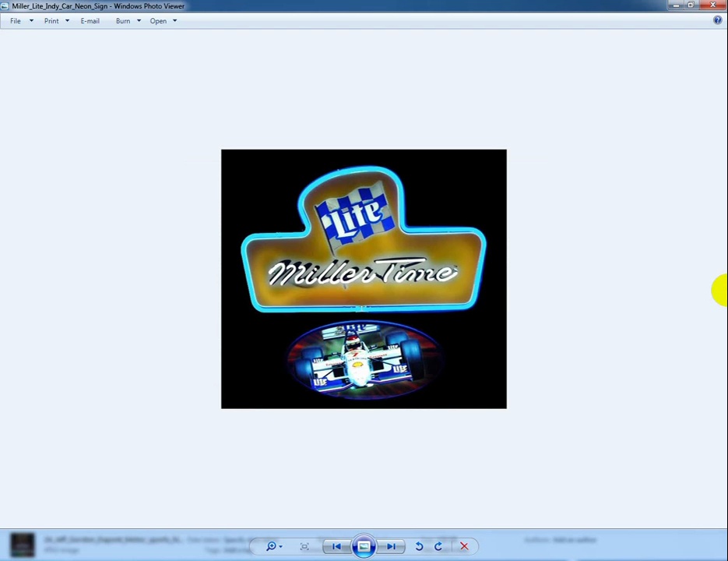Open the Burn menu
The height and width of the screenshot is (561, 728).
(123, 21)
